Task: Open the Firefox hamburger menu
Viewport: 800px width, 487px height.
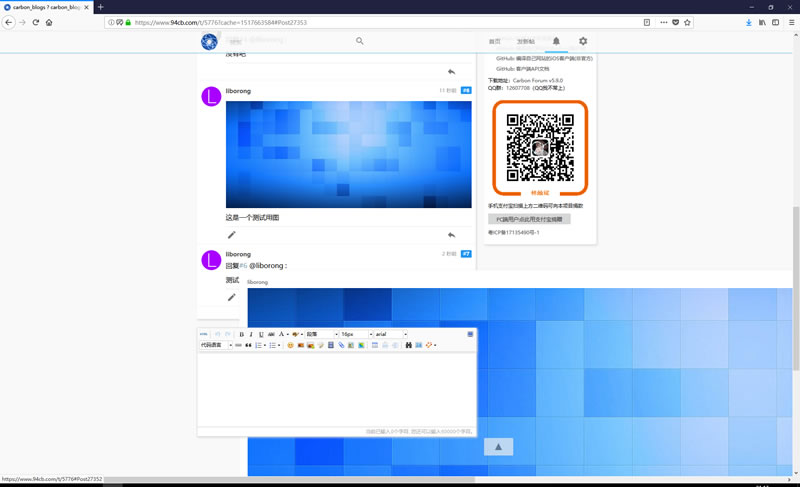Action: click(791, 22)
